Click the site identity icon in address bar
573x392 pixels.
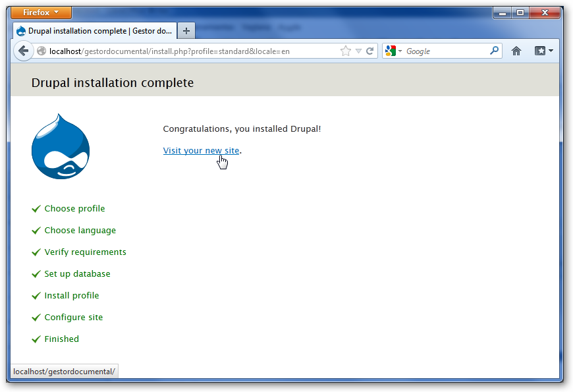[41, 51]
